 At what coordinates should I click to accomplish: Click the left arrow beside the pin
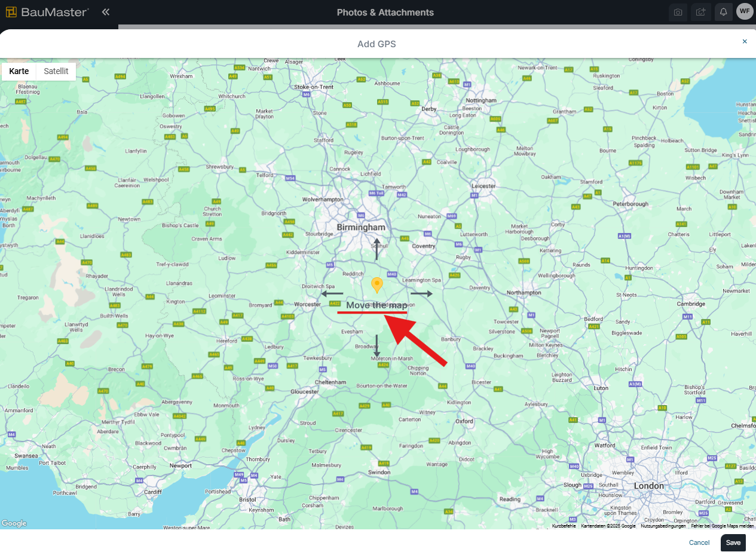[332, 293]
